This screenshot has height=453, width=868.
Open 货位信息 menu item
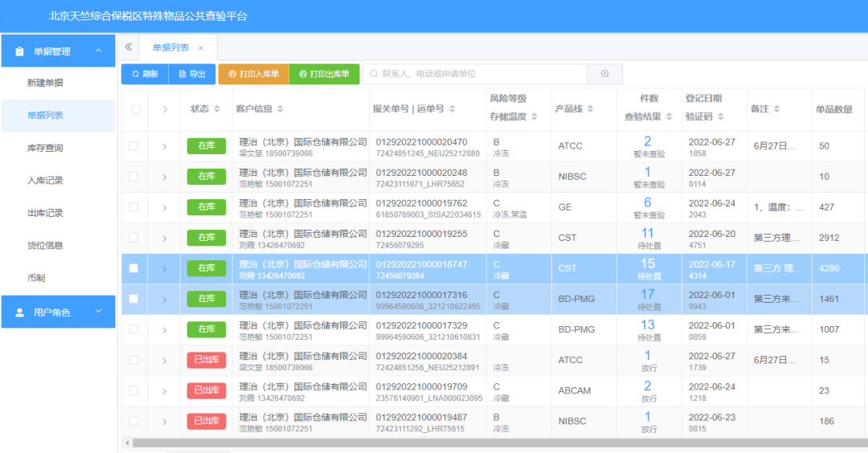coord(58,246)
